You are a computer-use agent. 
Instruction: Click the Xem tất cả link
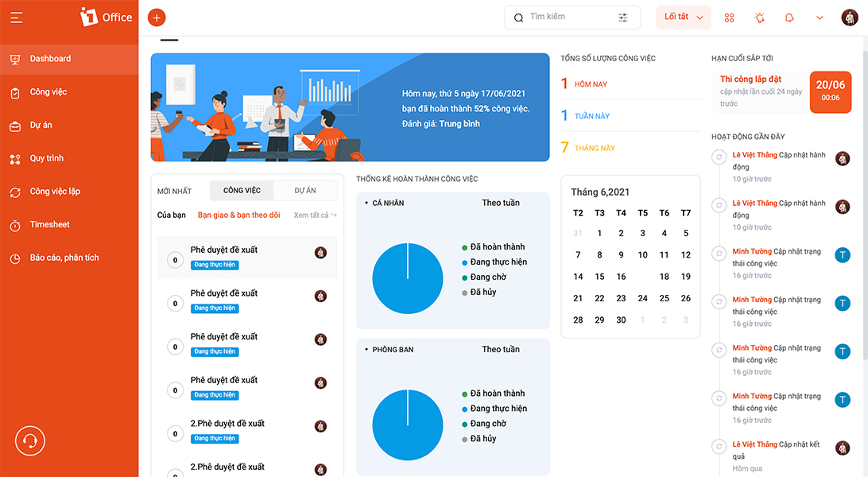pyautogui.click(x=315, y=215)
